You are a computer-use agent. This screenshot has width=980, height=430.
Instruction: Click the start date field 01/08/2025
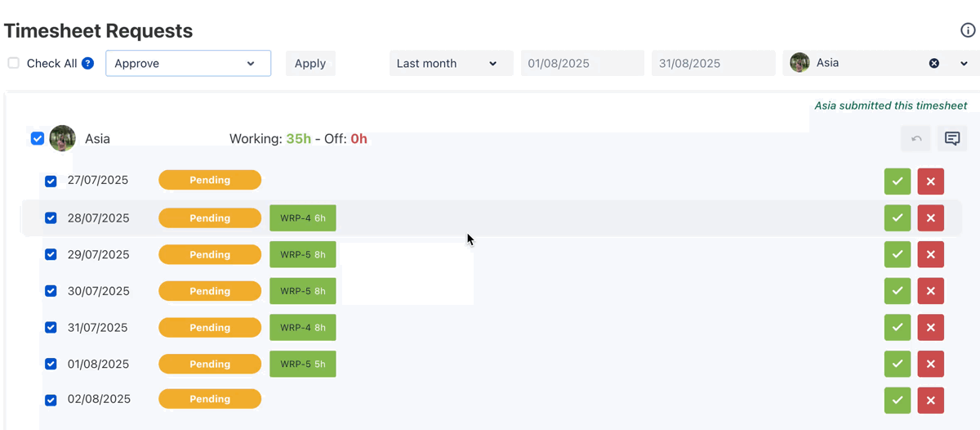pyautogui.click(x=581, y=63)
